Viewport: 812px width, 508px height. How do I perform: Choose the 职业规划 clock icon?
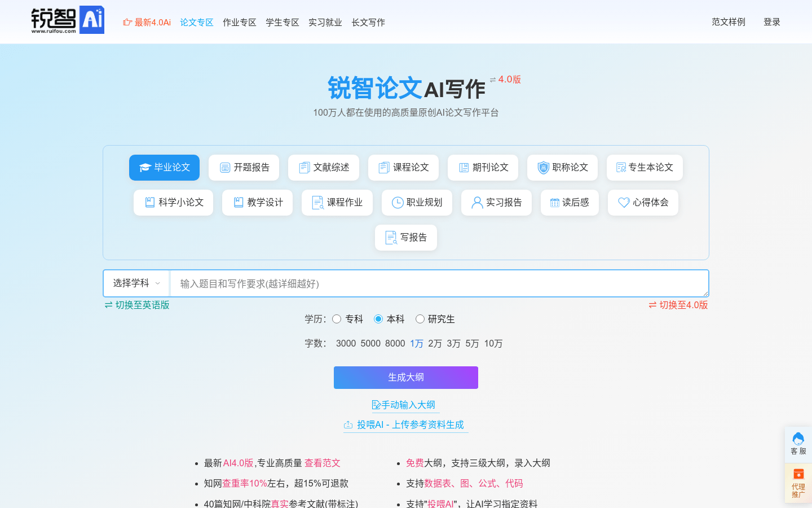click(x=398, y=203)
